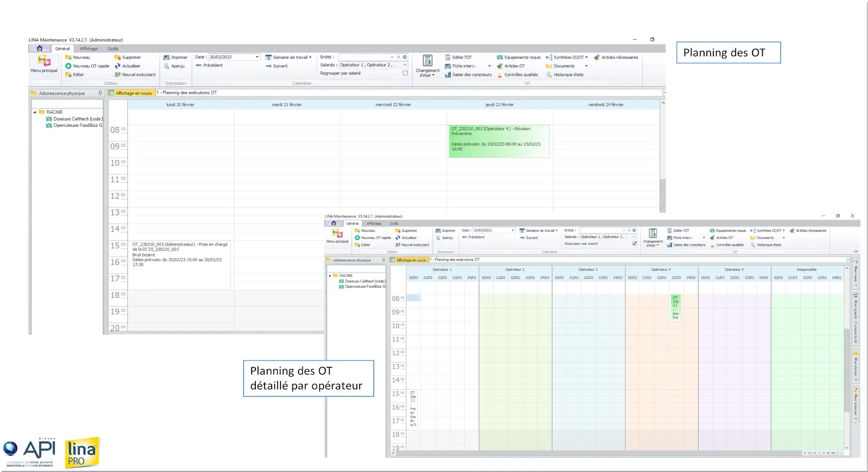
Task: Open Semaine de travail dropdown in back window
Action: pyautogui.click(x=310, y=57)
